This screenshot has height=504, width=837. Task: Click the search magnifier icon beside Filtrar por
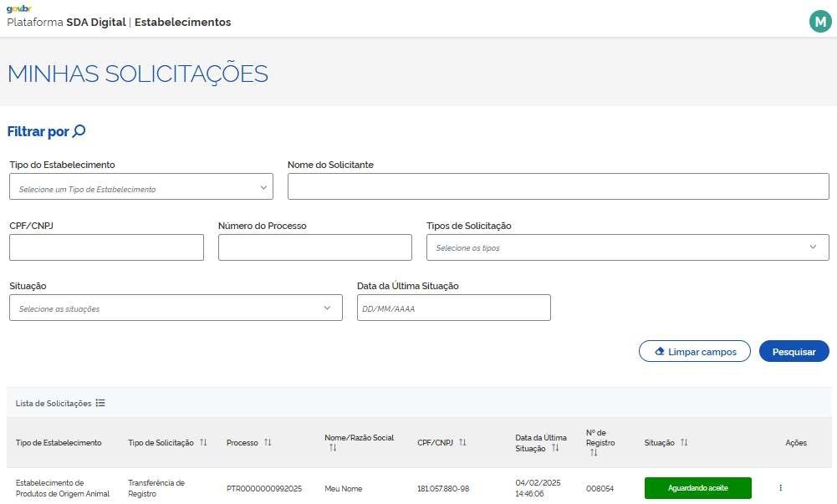(x=79, y=131)
